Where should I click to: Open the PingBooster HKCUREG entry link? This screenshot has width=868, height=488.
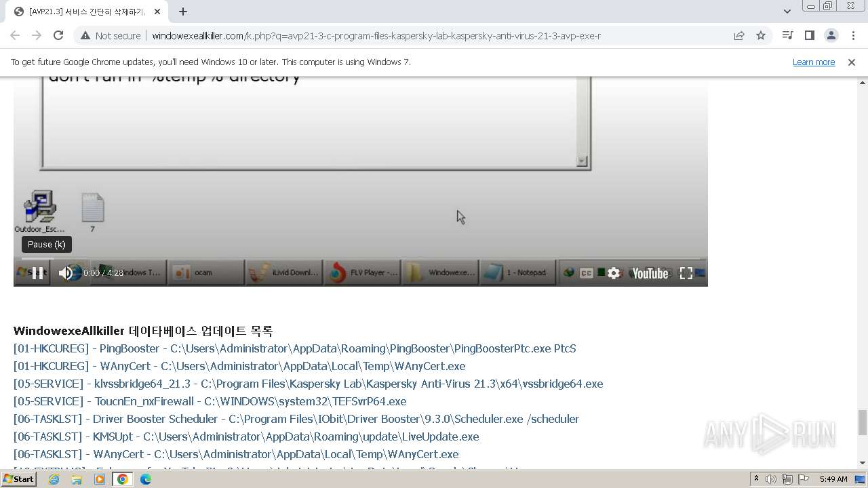tap(295, 348)
